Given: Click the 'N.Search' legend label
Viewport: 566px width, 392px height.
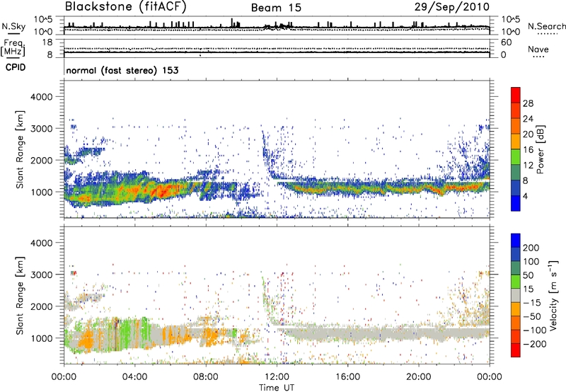Looking at the screenshot, I should 546,26.
